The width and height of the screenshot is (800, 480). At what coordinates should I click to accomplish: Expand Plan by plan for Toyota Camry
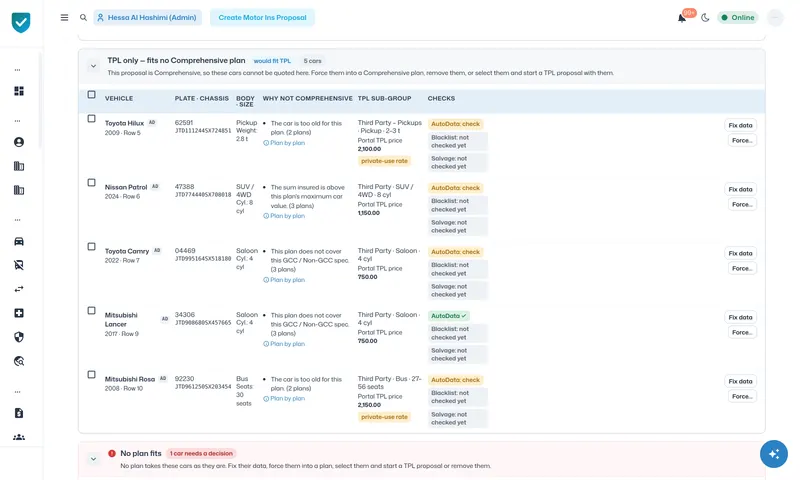pyautogui.click(x=284, y=280)
